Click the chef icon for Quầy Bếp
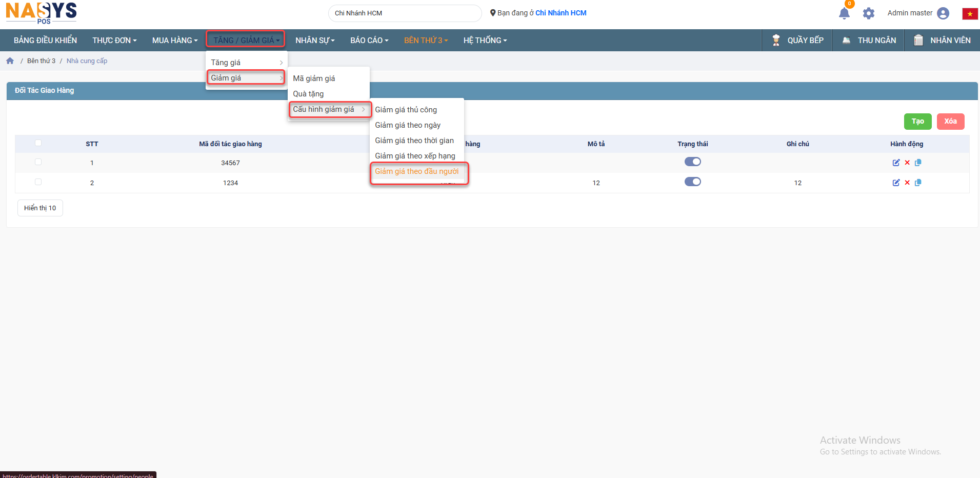Viewport: 980px width, 478px height. tap(776, 40)
